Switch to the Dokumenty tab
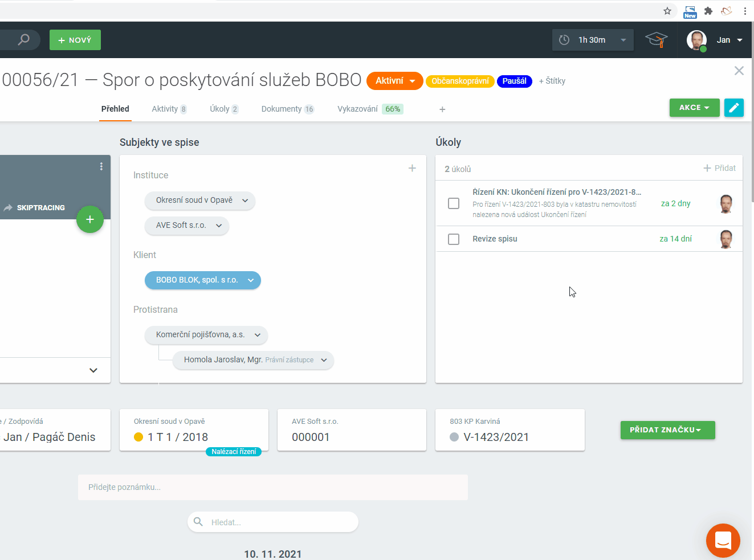 pos(287,109)
